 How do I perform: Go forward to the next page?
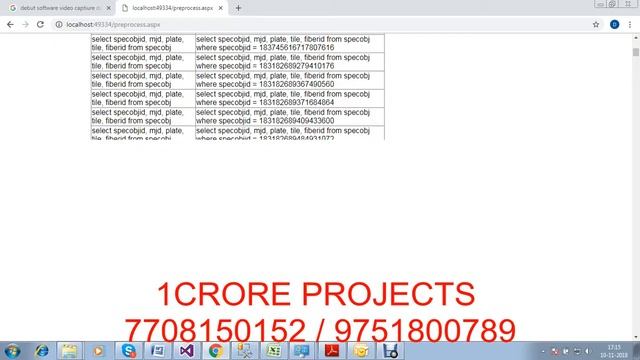click(x=25, y=24)
